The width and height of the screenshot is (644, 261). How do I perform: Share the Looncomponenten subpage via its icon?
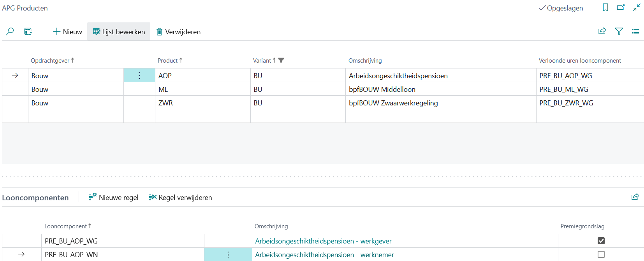(x=635, y=197)
